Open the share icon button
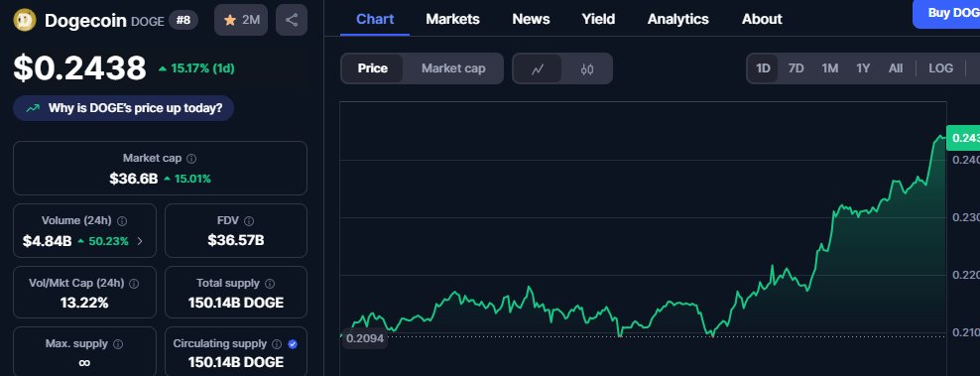 pyautogui.click(x=292, y=20)
